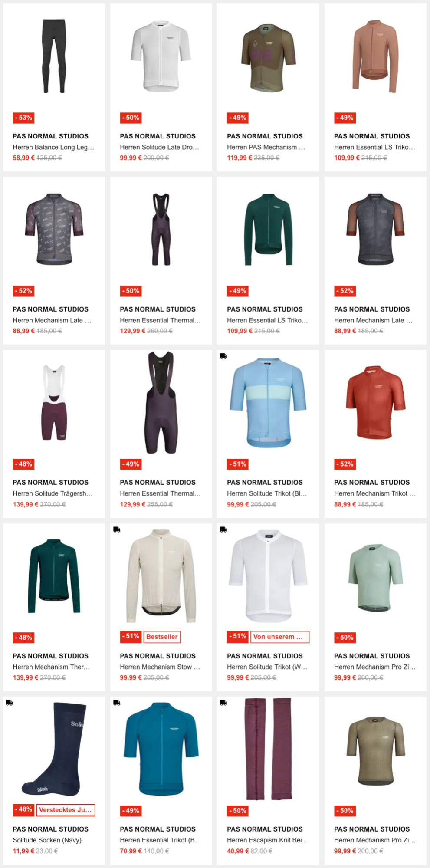This screenshot has width=430, height=868.
Task: Open the navy Solitude sock image
Action: 54,749
